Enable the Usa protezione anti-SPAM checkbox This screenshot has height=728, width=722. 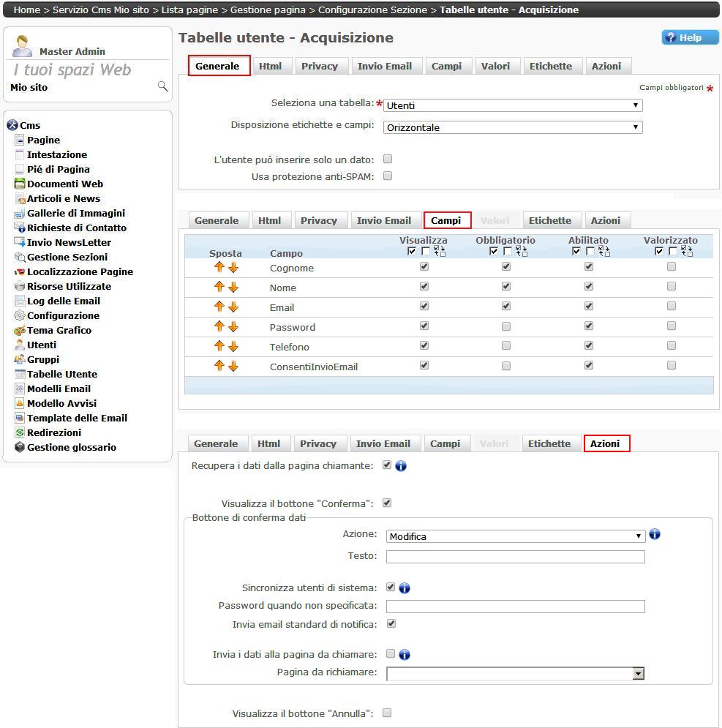[388, 176]
